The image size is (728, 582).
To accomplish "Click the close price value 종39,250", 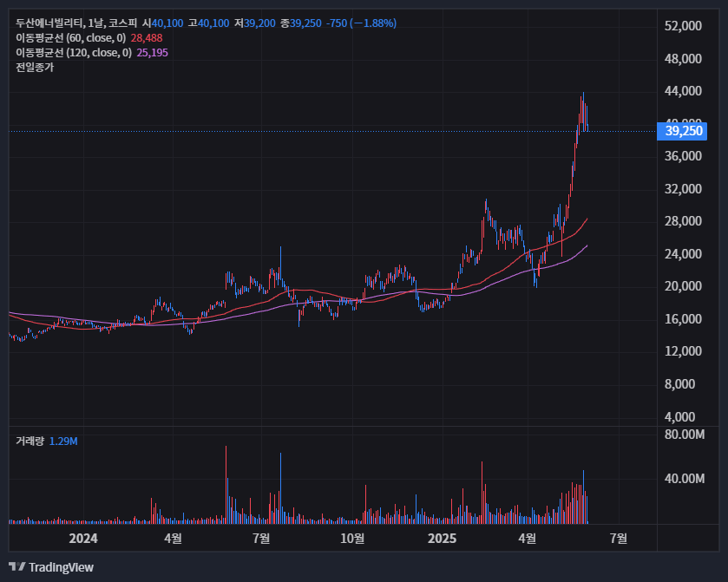I will (x=300, y=23).
